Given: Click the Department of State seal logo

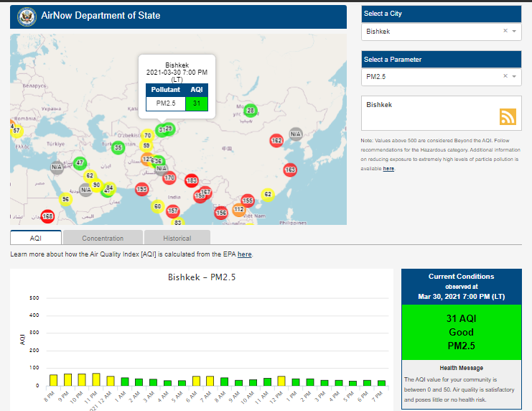Looking at the screenshot, I should (x=25, y=16).
